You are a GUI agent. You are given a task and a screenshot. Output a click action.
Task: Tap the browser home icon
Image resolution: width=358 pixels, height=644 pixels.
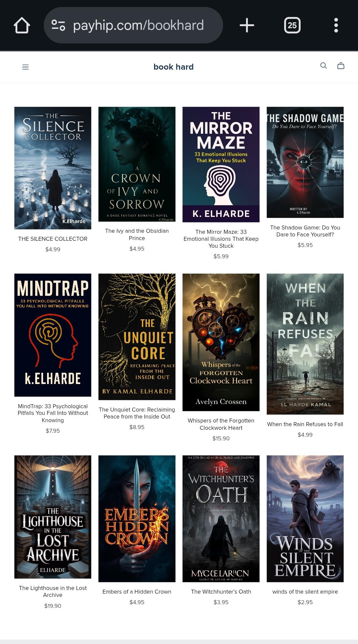coord(22,26)
